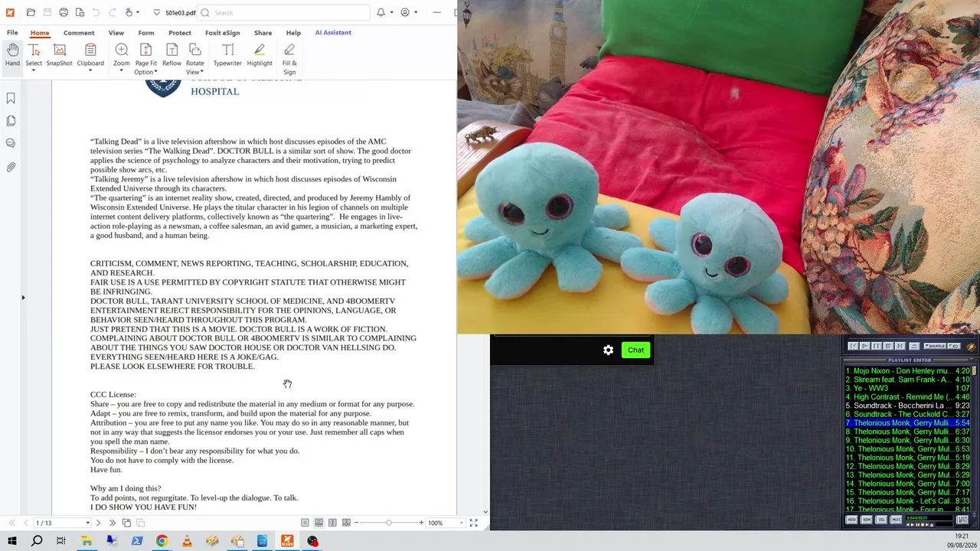Switch to the Comment tab
This screenshot has height=551, width=980.
(79, 33)
